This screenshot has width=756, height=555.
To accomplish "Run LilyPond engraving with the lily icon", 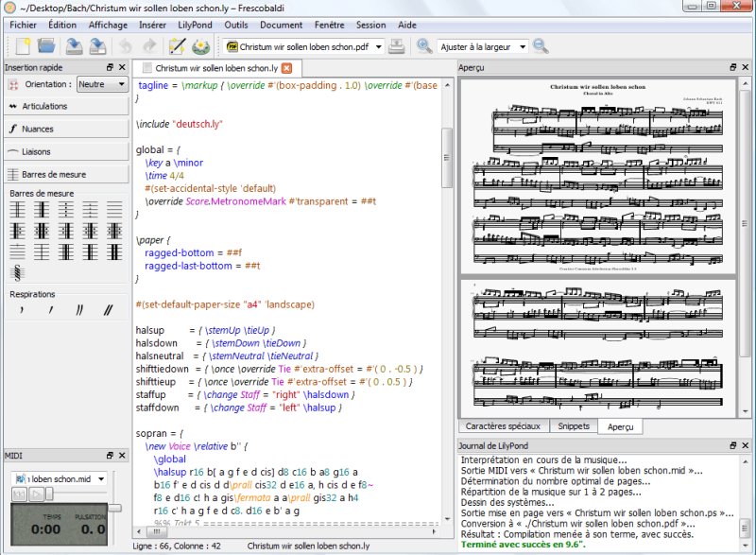I will tap(200, 46).
